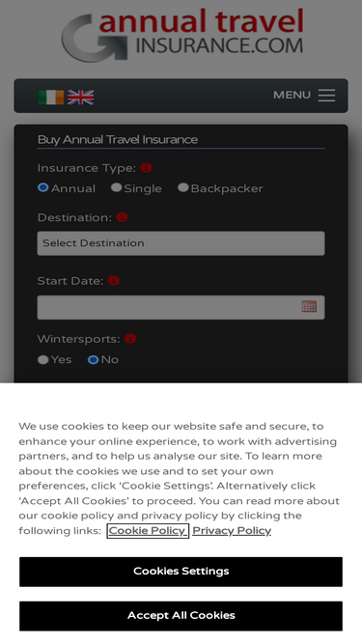Open the Select Destination dropdown
Image resolution: width=362 pixels, height=644 pixels.
[181, 243]
